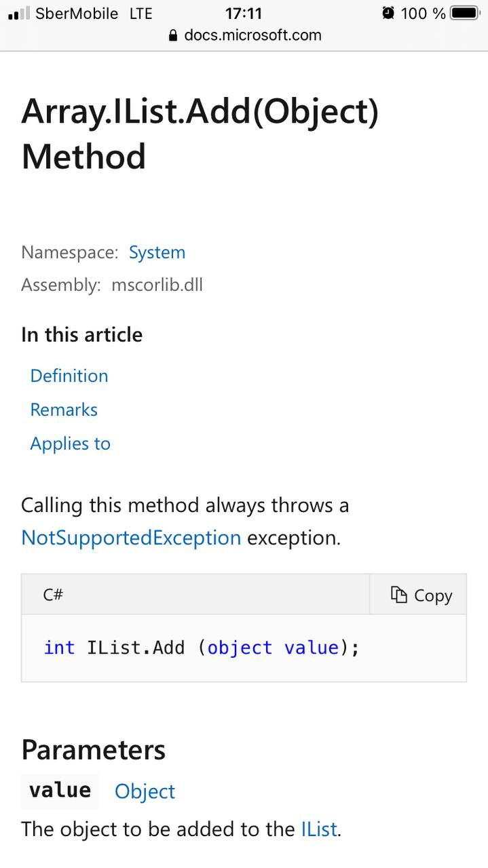Jump to the Definition section
Viewport: 488px width, 868px height.
point(69,376)
